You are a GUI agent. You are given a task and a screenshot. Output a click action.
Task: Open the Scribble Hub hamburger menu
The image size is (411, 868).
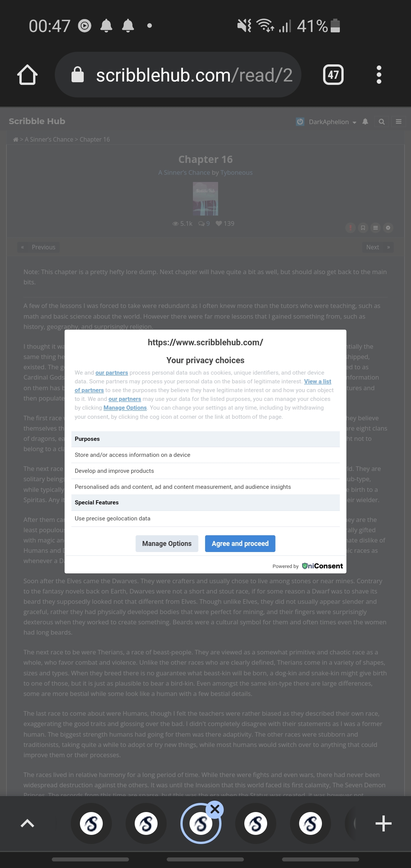coord(398,121)
